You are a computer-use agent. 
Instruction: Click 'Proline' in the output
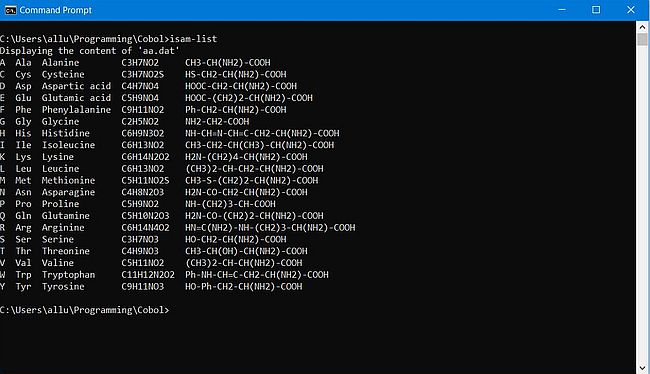[60, 204]
